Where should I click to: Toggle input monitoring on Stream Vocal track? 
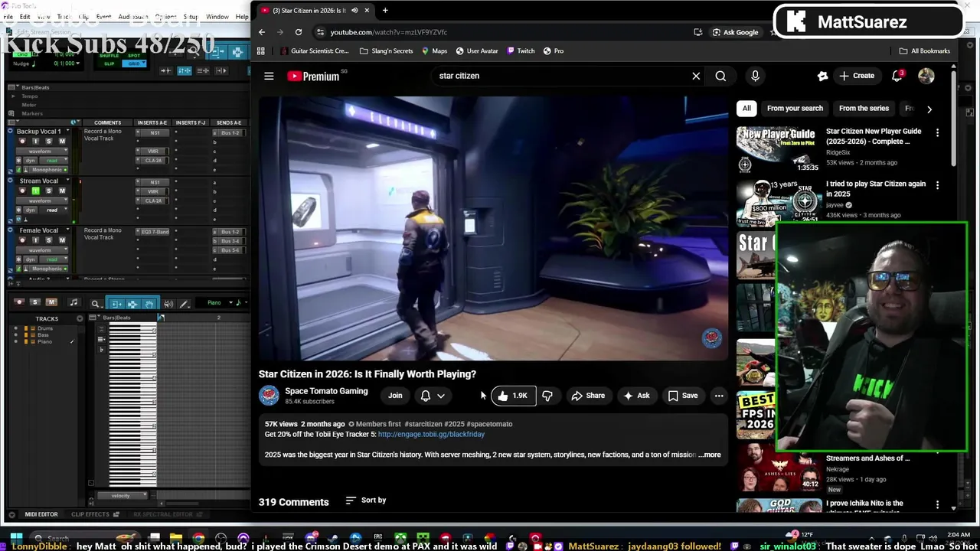pyautogui.click(x=36, y=191)
